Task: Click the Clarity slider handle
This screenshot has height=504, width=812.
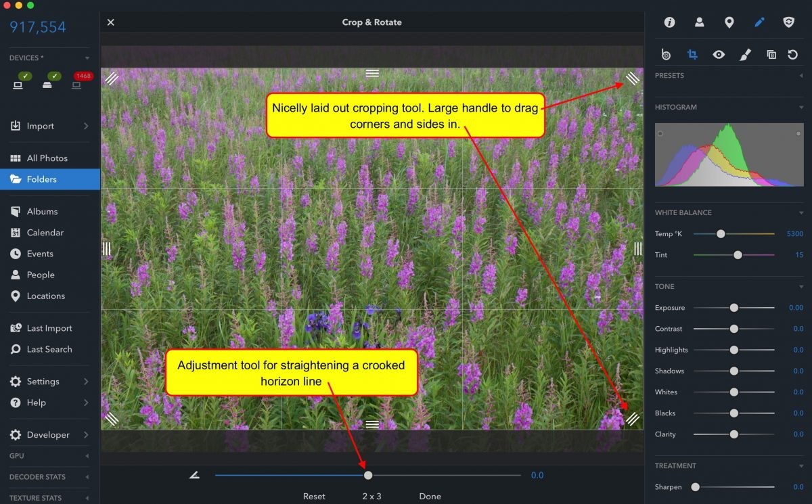Action: (x=734, y=434)
